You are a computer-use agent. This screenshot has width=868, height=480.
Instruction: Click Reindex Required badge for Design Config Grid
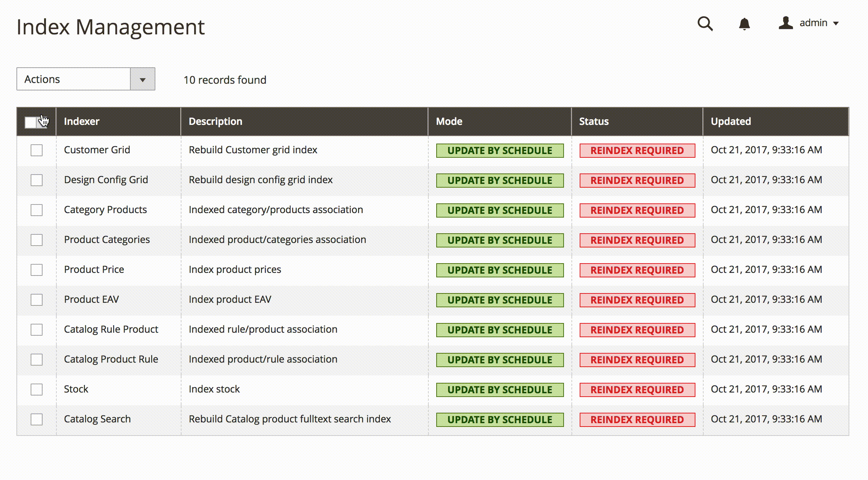(x=637, y=181)
